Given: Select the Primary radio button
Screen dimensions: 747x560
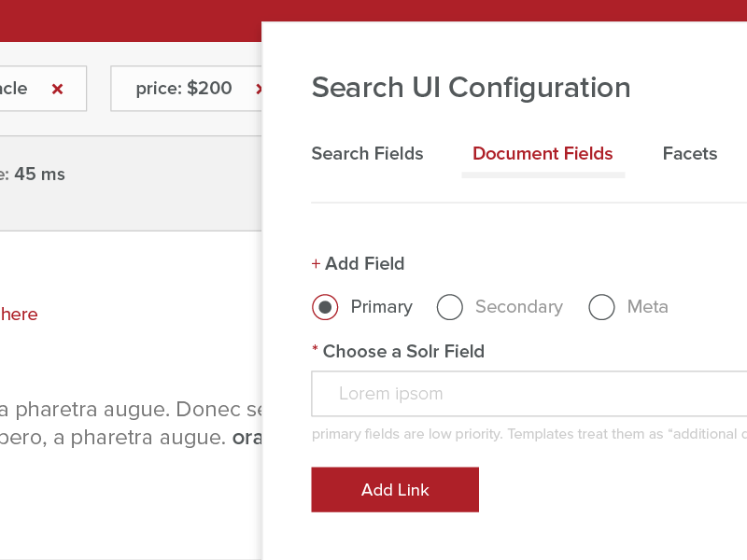Looking at the screenshot, I should 324,307.
